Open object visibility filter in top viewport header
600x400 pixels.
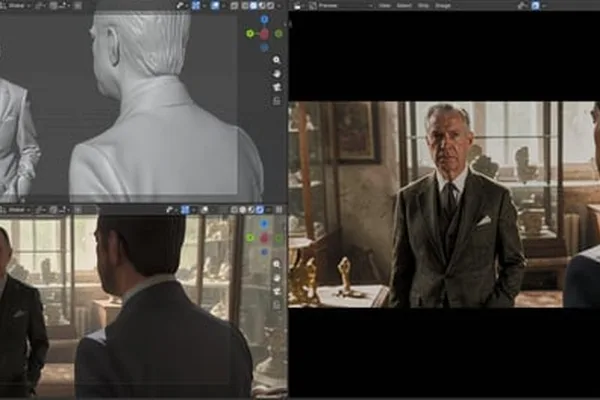179,5
